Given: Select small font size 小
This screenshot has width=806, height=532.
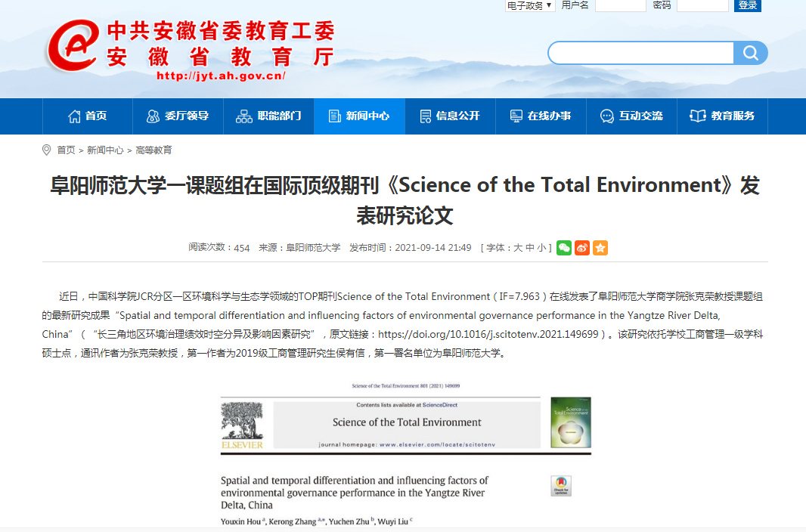Looking at the screenshot, I should (541, 248).
